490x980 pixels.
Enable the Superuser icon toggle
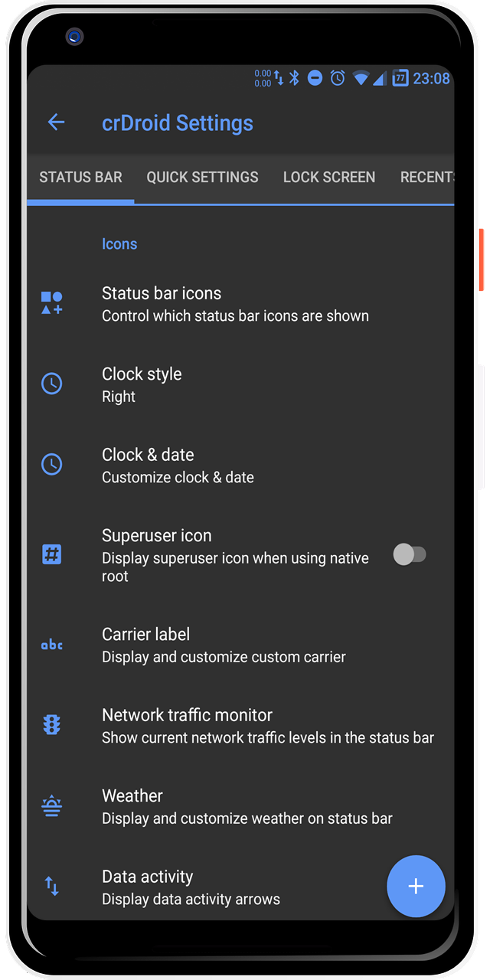409,554
